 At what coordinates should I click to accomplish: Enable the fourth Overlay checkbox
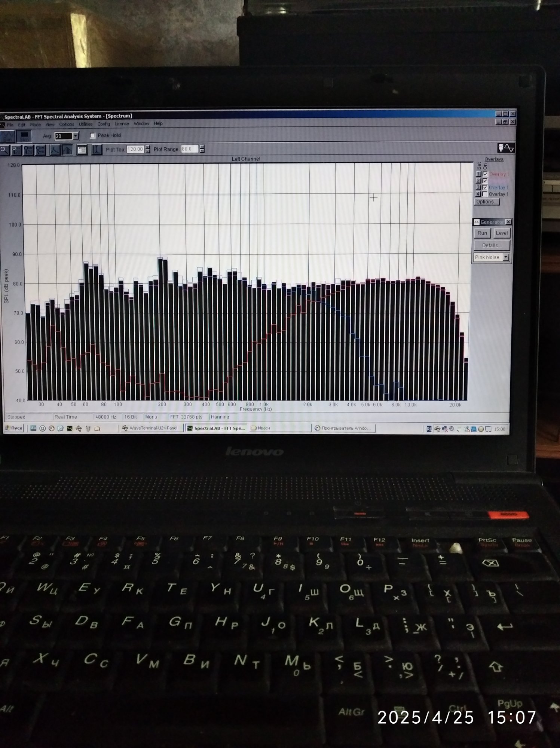(x=485, y=194)
